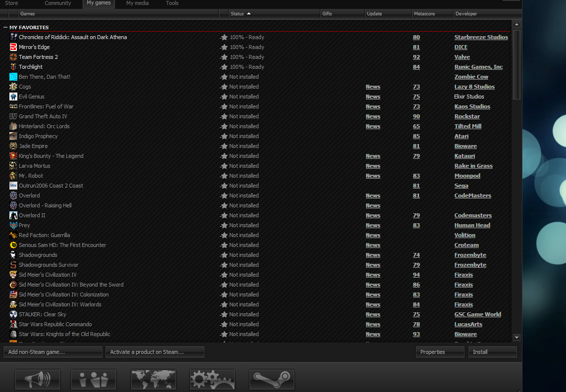This screenshot has height=392, width=566.
Task: Open News using the megaphone icon
Action: point(38,379)
